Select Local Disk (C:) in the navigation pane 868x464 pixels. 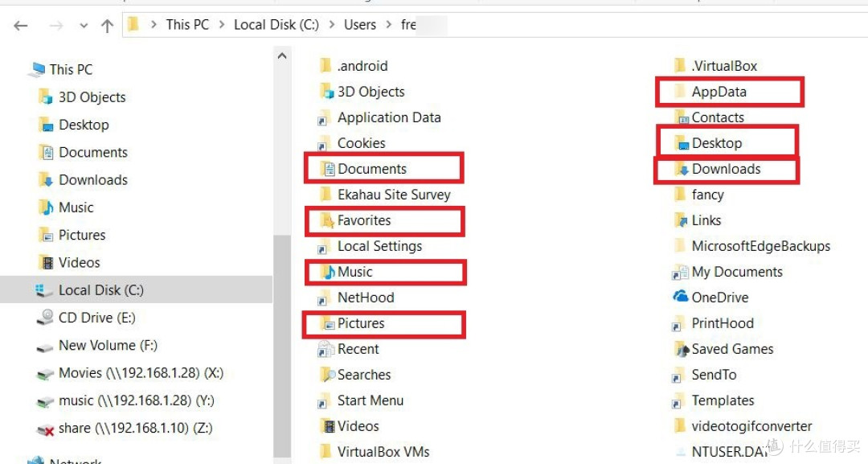tap(136, 289)
